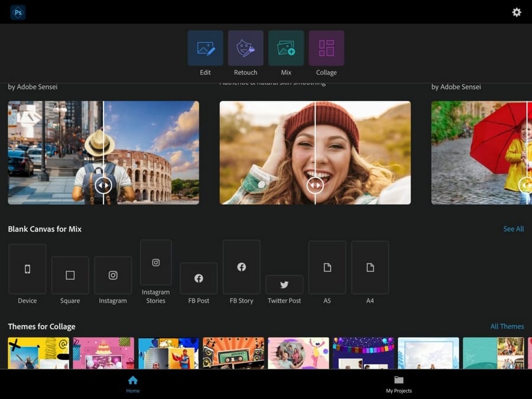
Task: Select the Instagram canvas format
Action: click(112, 275)
